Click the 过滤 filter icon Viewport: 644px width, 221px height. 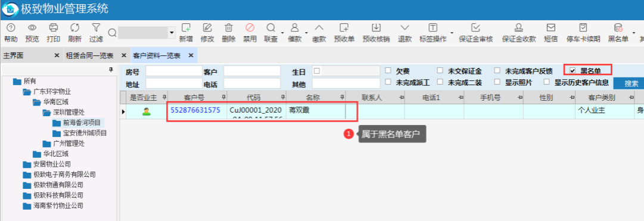pyautogui.click(x=96, y=28)
